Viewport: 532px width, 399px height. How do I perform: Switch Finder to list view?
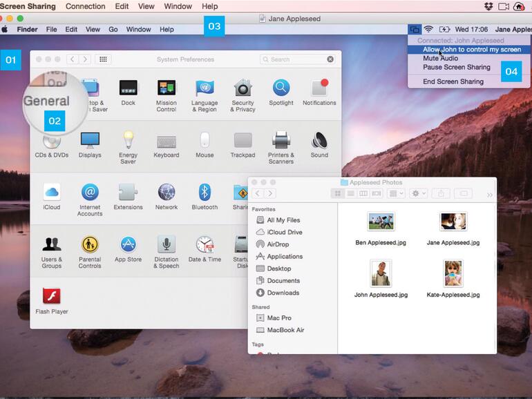(x=350, y=193)
